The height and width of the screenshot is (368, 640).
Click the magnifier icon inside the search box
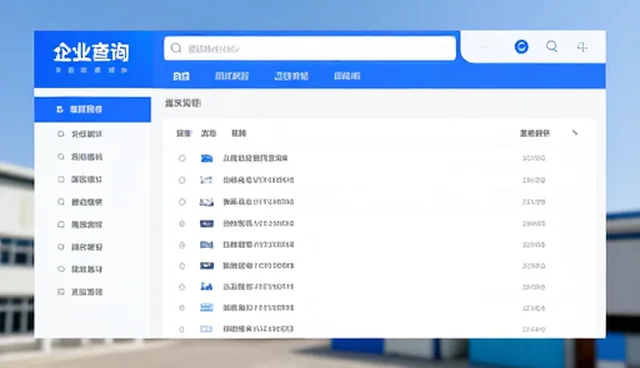pyautogui.click(x=176, y=48)
